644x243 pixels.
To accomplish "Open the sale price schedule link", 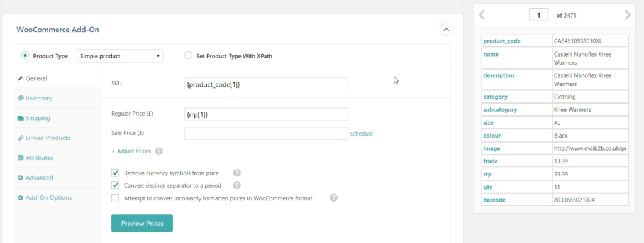I will tap(362, 134).
